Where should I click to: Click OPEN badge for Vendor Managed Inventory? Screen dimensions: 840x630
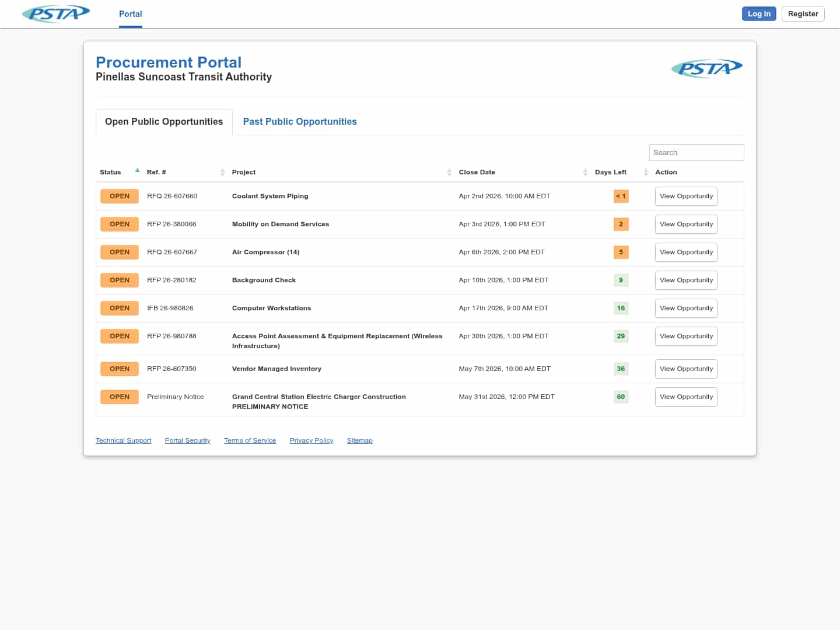[120, 369]
